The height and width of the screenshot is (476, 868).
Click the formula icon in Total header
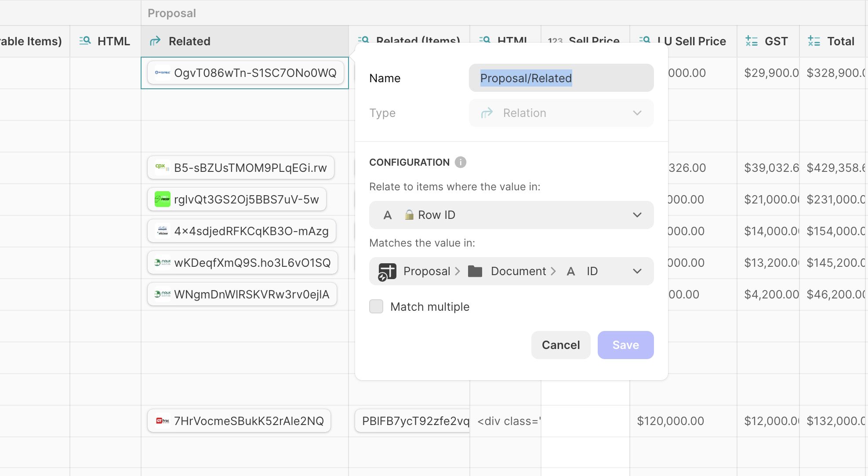(x=814, y=41)
